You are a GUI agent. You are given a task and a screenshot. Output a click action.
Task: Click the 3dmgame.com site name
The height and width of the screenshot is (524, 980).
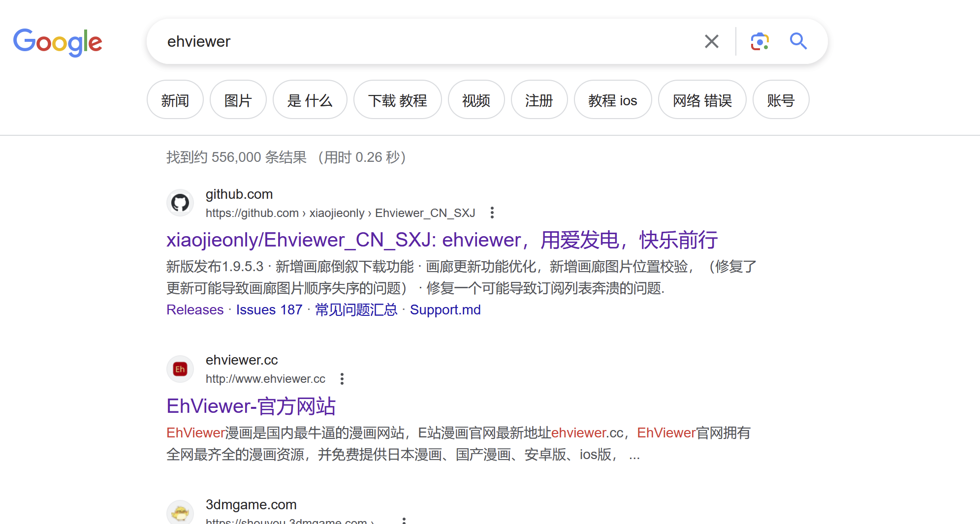(x=251, y=504)
